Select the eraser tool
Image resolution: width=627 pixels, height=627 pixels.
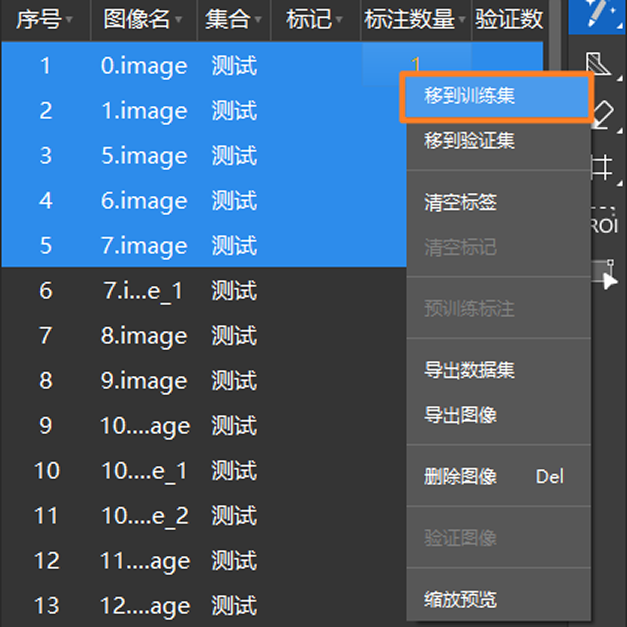pos(604,115)
